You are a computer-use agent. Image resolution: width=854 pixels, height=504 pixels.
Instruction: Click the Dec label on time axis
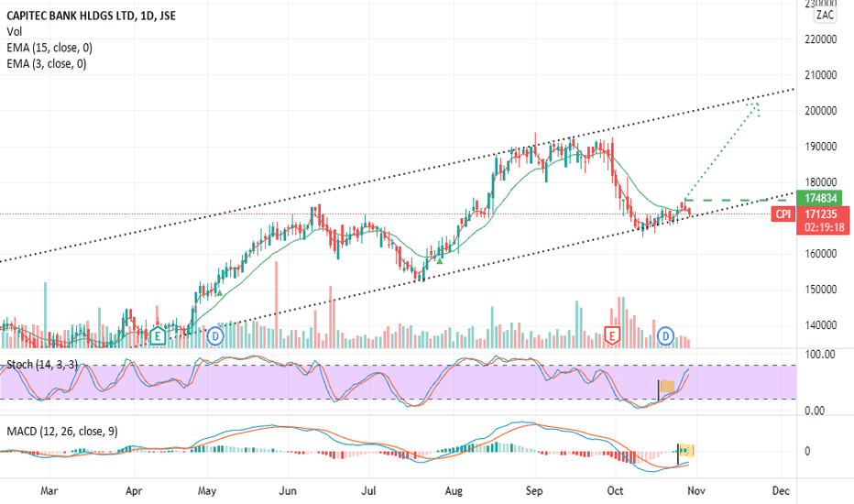tap(781, 491)
